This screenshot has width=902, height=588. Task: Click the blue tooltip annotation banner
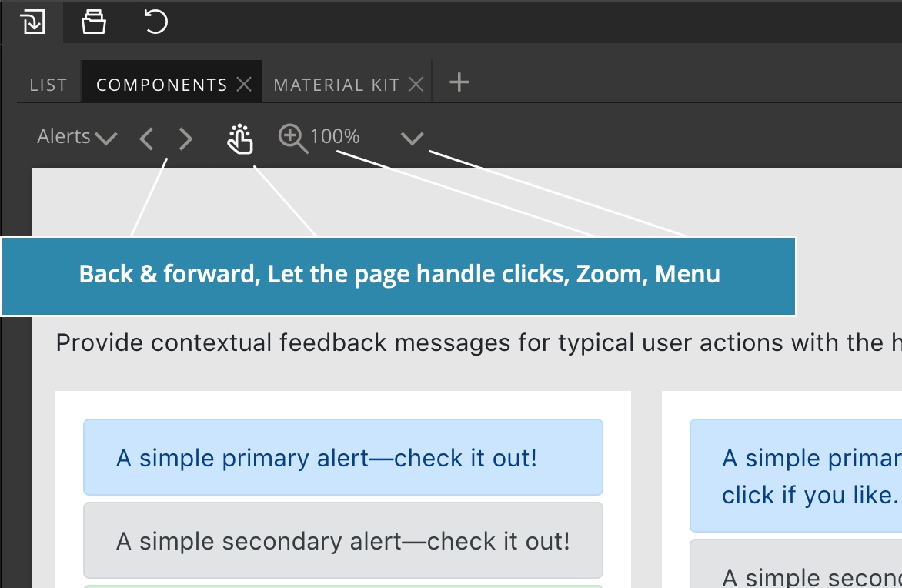(399, 276)
